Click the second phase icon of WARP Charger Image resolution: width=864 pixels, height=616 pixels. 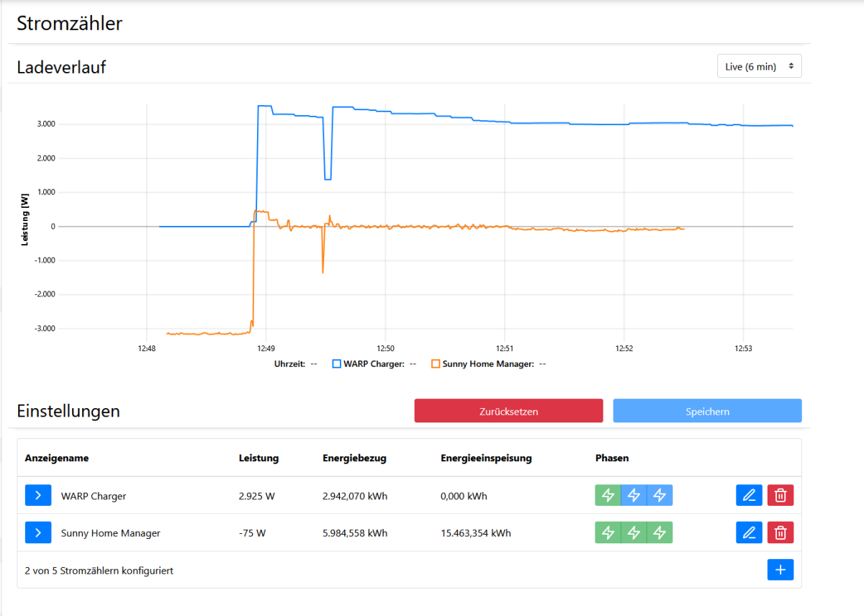[634, 495]
